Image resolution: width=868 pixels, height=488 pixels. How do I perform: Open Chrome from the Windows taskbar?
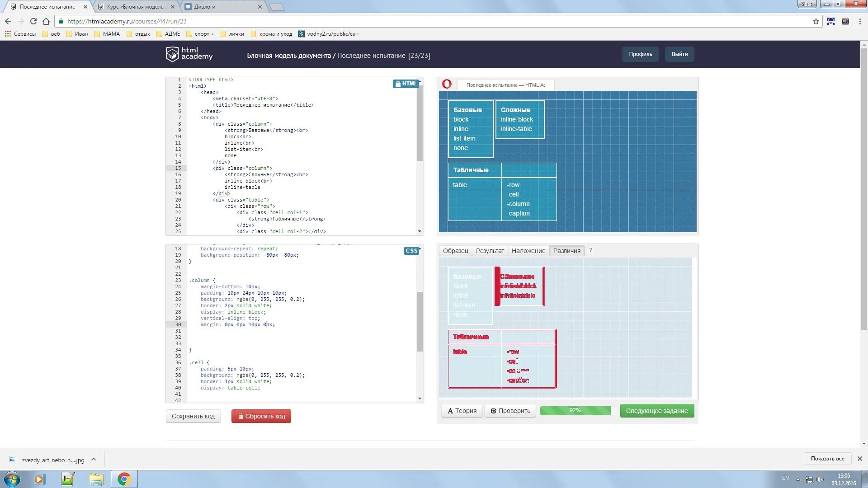pyautogui.click(x=124, y=479)
